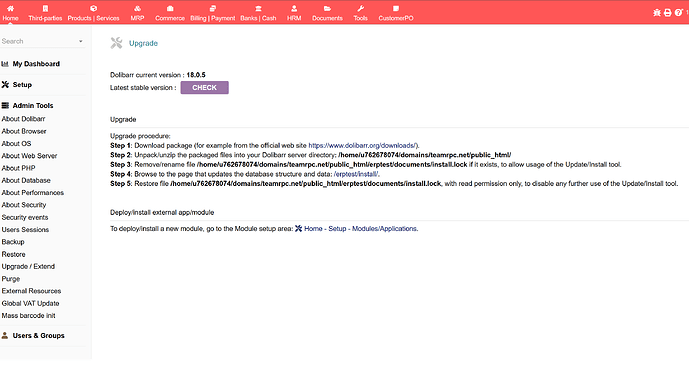Open the Tools top menu
689x367 pixels.
pos(360,12)
